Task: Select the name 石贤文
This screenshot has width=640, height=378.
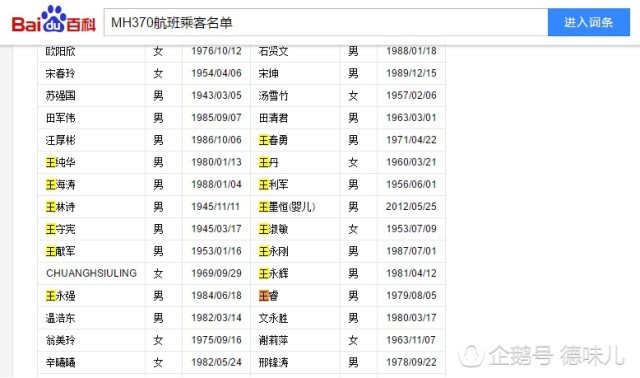Action: [273, 51]
